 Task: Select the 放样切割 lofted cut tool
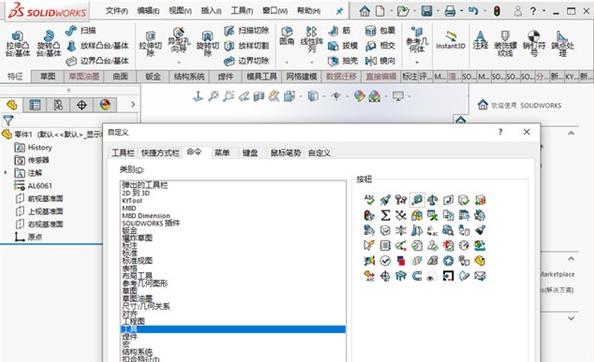point(246,46)
